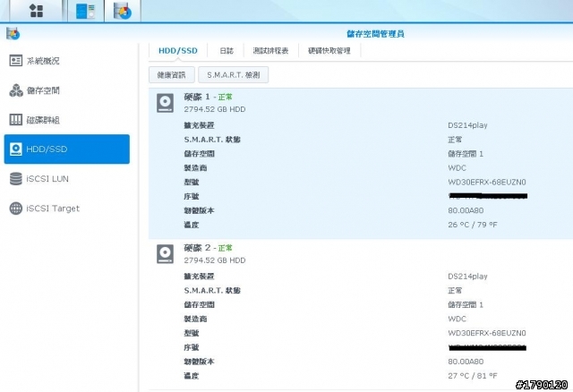This screenshot has height=392, width=573.
Task: Click the 系統概況 overview icon
Action: point(16,61)
